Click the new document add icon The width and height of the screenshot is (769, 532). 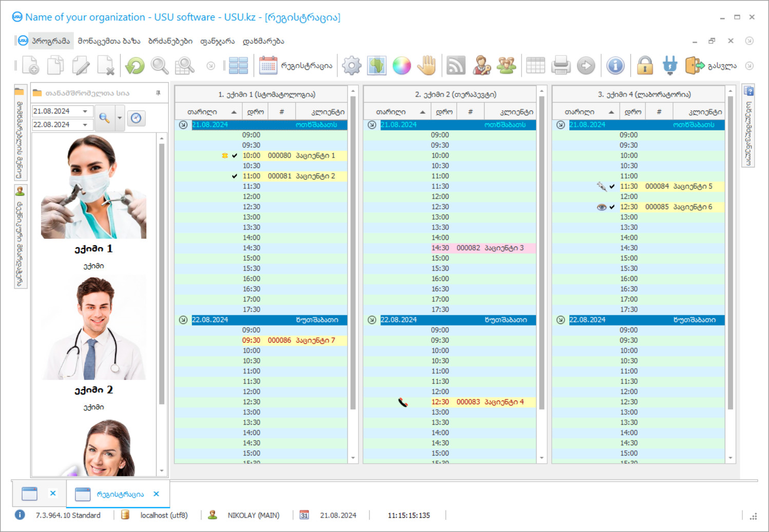pyautogui.click(x=31, y=65)
